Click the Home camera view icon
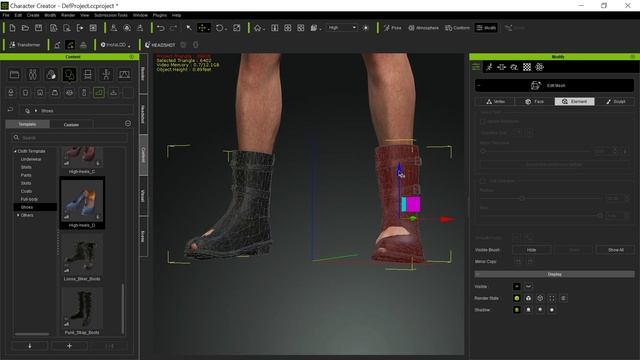The width and height of the screenshot is (640, 360). (x=258, y=28)
